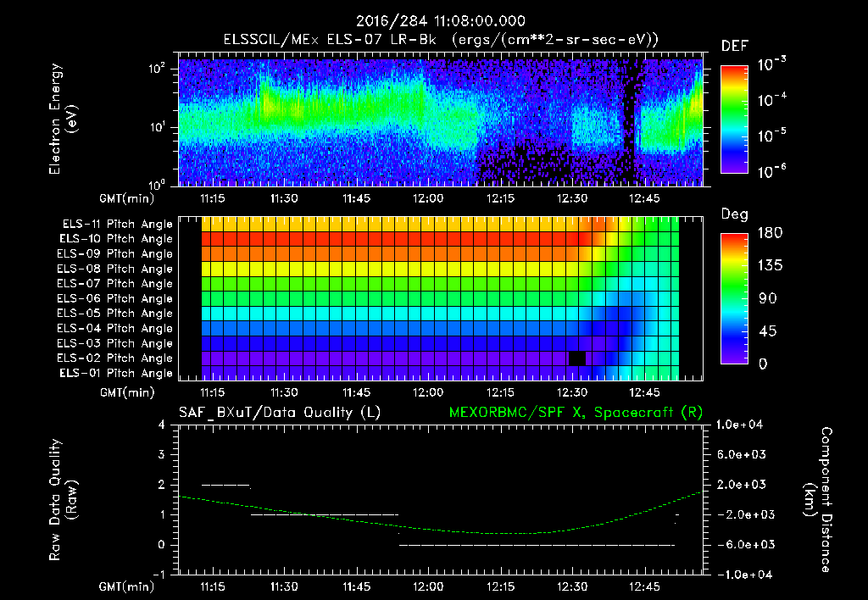Click the 10^2 tick on Electron Energy axis

point(158,69)
